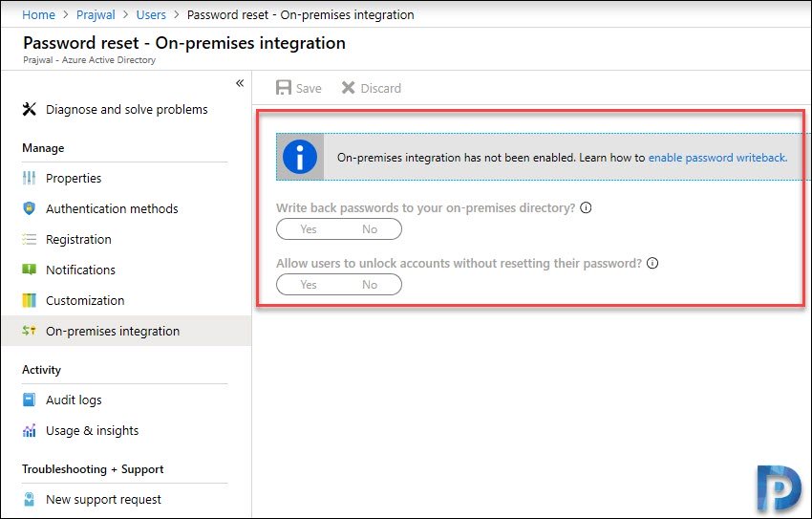Image resolution: width=812 pixels, height=519 pixels.
Task: Open the enable password writeback link
Action: pyautogui.click(x=717, y=158)
